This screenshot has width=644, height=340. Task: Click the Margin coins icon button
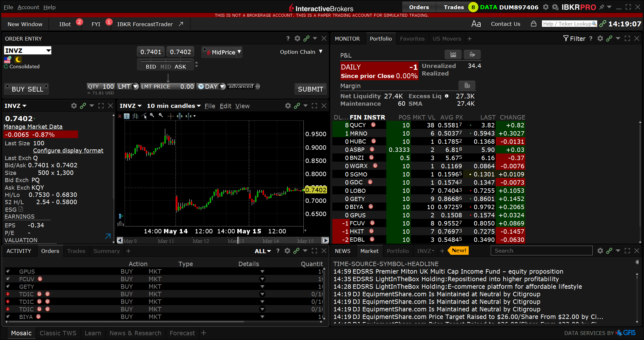pos(467,85)
